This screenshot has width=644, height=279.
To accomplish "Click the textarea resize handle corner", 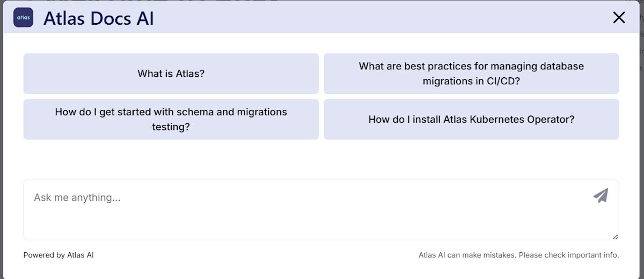I will pos(615,236).
